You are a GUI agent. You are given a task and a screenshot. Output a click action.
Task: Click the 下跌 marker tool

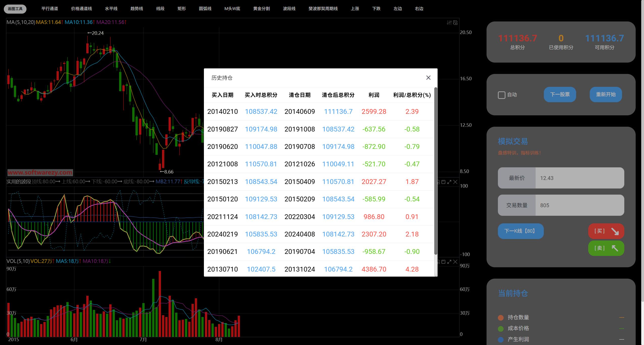[376, 9]
